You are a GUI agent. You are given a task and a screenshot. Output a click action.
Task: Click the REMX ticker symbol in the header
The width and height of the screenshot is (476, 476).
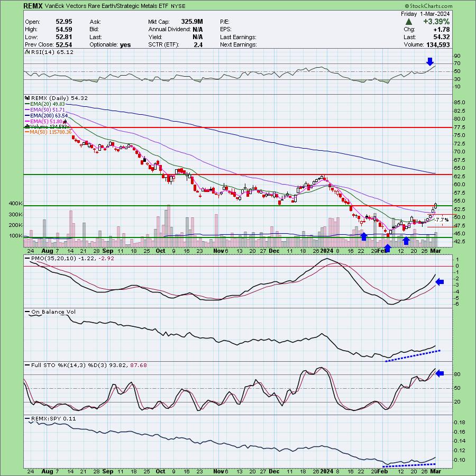33,6
